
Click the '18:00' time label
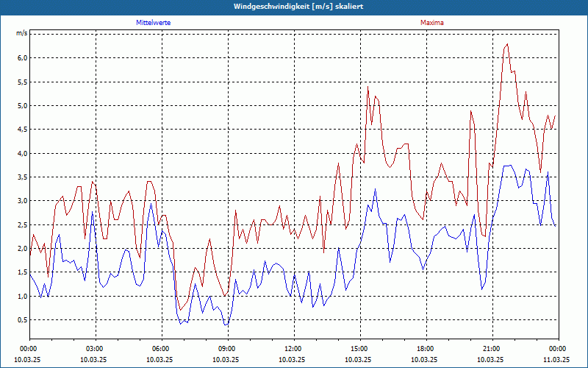coord(426,349)
